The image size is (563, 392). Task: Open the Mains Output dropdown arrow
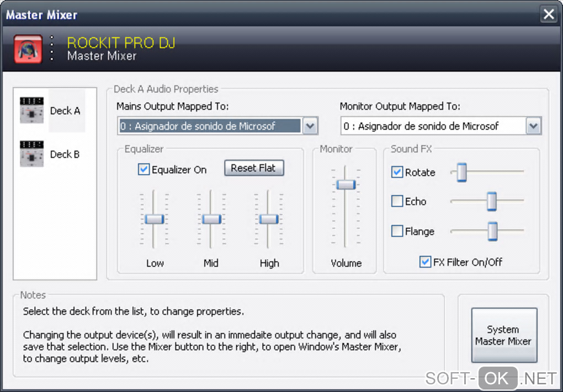coord(310,126)
